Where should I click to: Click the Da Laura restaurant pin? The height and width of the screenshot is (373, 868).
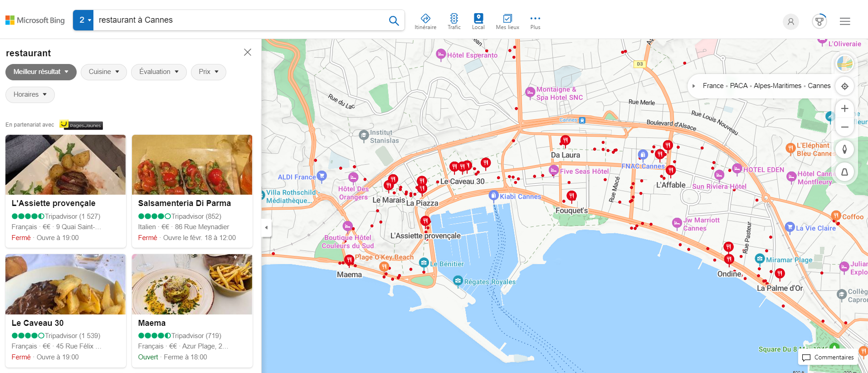(x=565, y=141)
